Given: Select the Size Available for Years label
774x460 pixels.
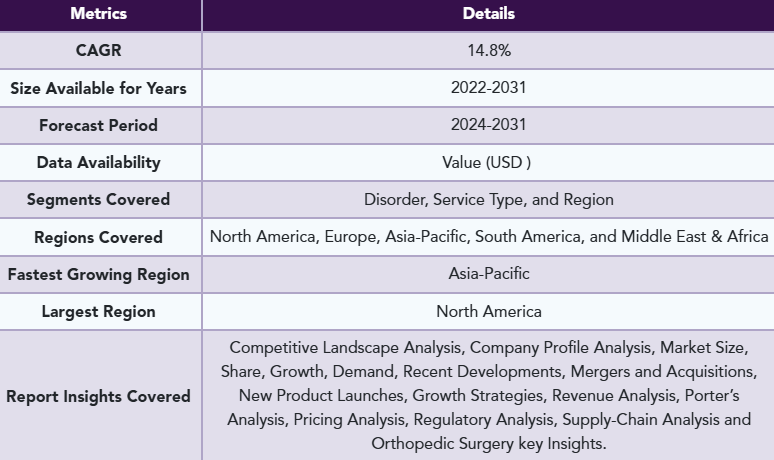Looking at the screenshot, I should [98, 89].
